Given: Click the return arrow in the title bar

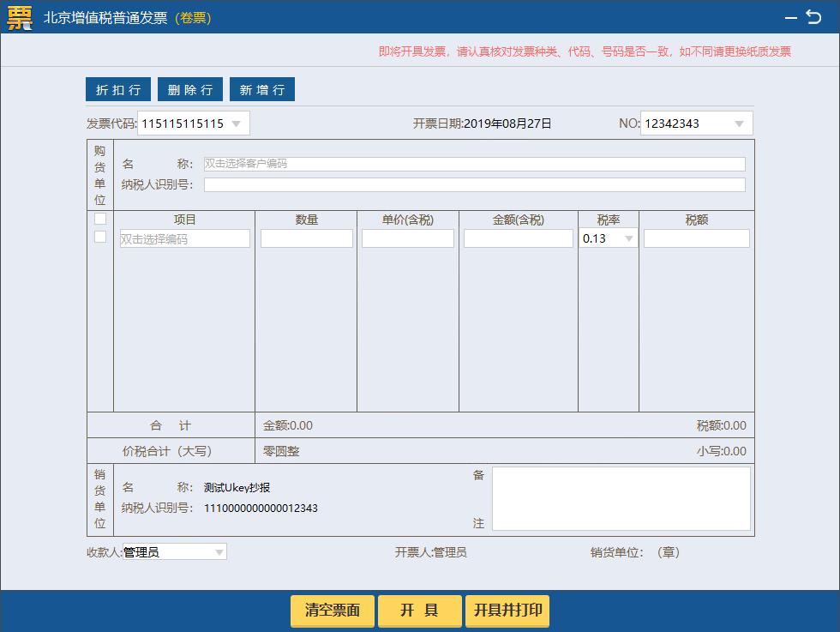Looking at the screenshot, I should point(815,17).
